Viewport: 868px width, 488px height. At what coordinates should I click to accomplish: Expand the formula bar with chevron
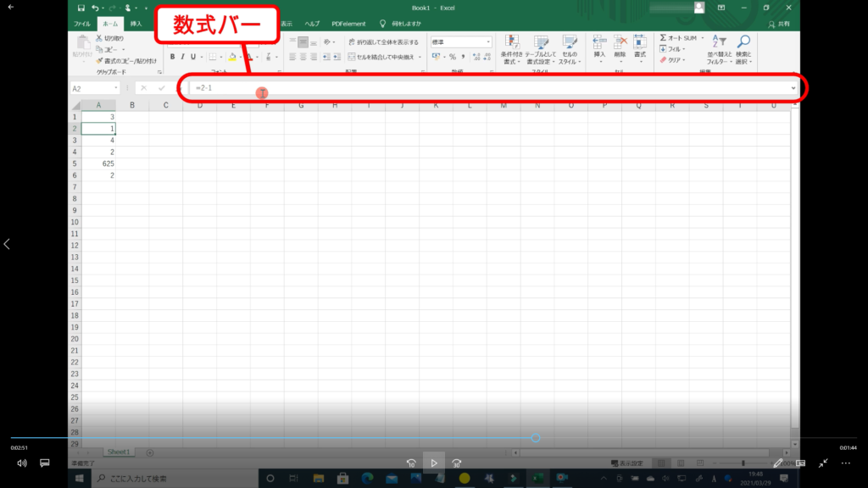(x=793, y=88)
